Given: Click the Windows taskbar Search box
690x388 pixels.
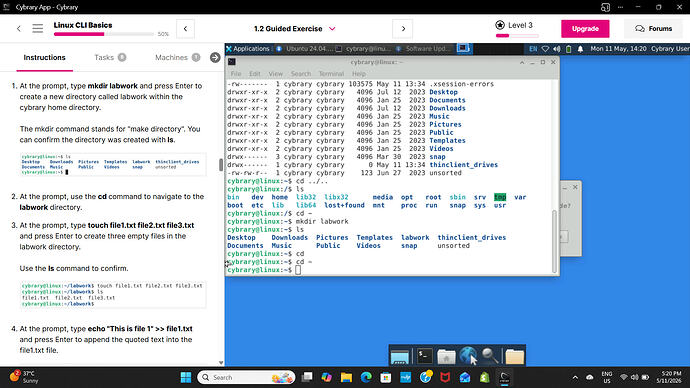Looking at the screenshot, I should [247, 377].
